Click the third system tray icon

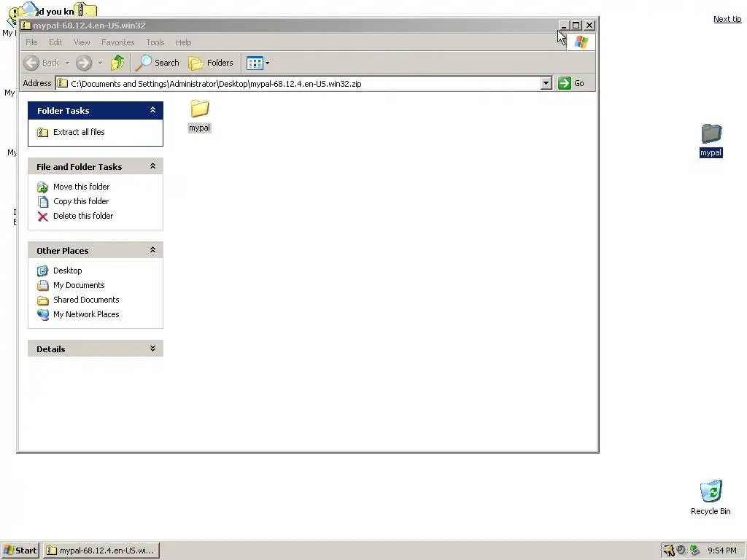pyautogui.click(x=694, y=551)
